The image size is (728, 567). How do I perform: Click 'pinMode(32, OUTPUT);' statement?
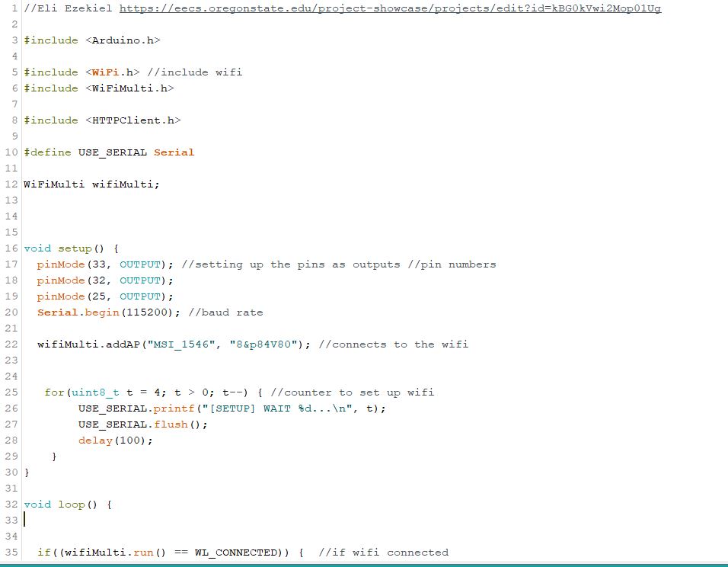(x=105, y=280)
